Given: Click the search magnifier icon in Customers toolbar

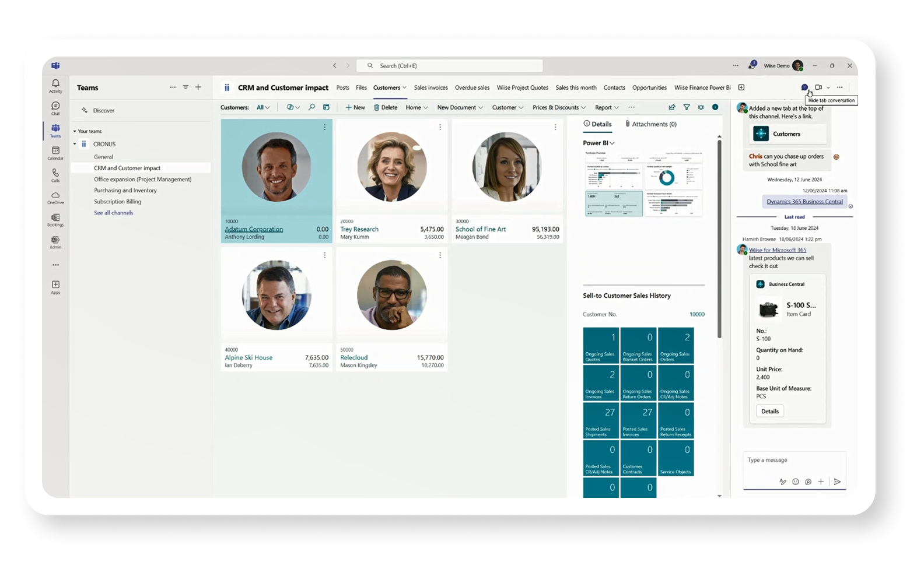Looking at the screenshot, I should pyautogui.click(x=311, y=107).
